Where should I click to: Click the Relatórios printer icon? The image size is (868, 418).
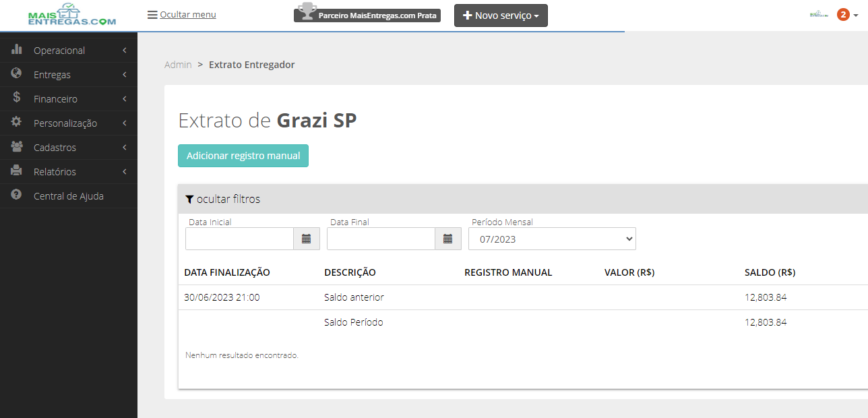click(x=17, y=171)
